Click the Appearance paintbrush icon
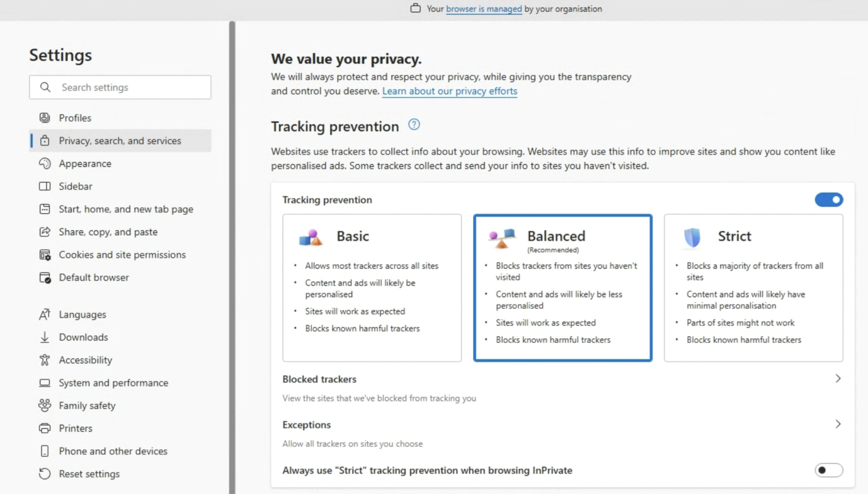868x494 pixels. (45, 163)
